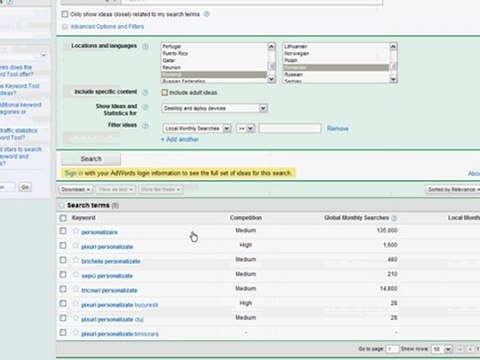Click the Remove filter link
480x360 pixels.
coord(338,128)
